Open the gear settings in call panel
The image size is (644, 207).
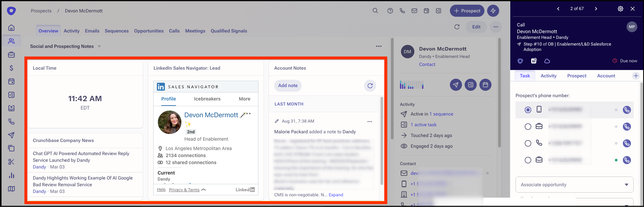click(621, 9)
